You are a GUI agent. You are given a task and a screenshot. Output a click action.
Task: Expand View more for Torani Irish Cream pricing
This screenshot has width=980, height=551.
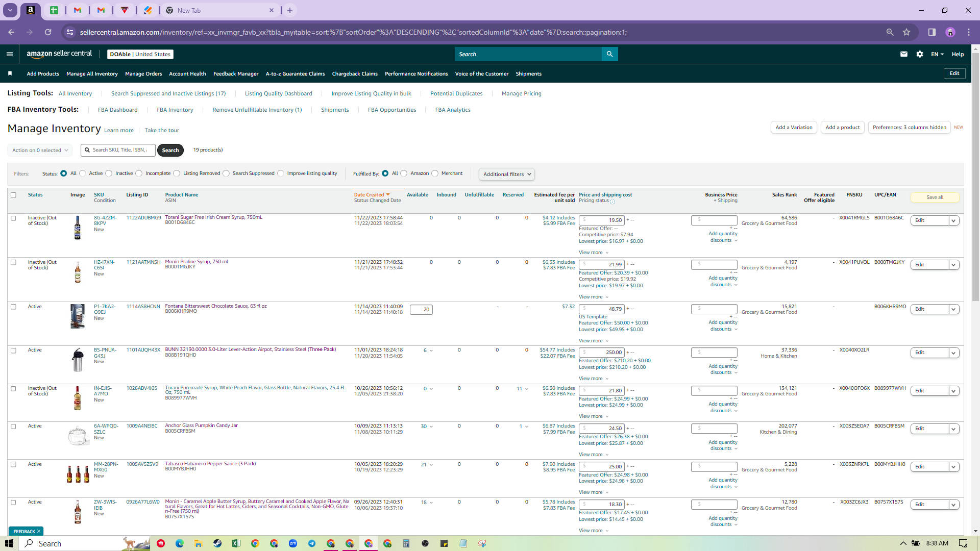594,253
